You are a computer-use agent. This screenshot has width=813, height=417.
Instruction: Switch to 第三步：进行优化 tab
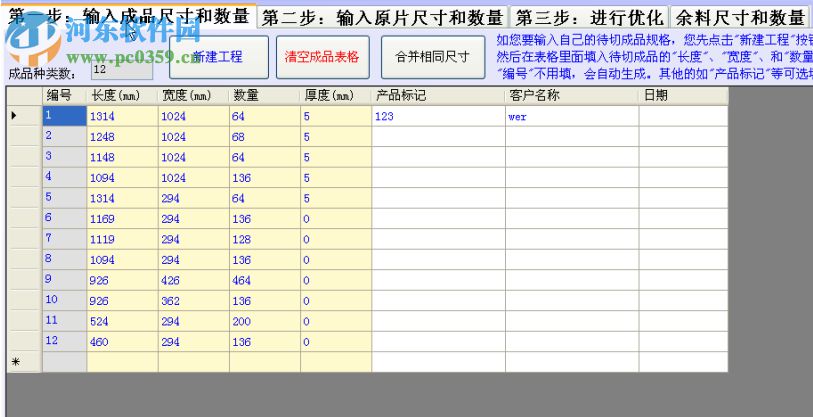tap(590, 17)
